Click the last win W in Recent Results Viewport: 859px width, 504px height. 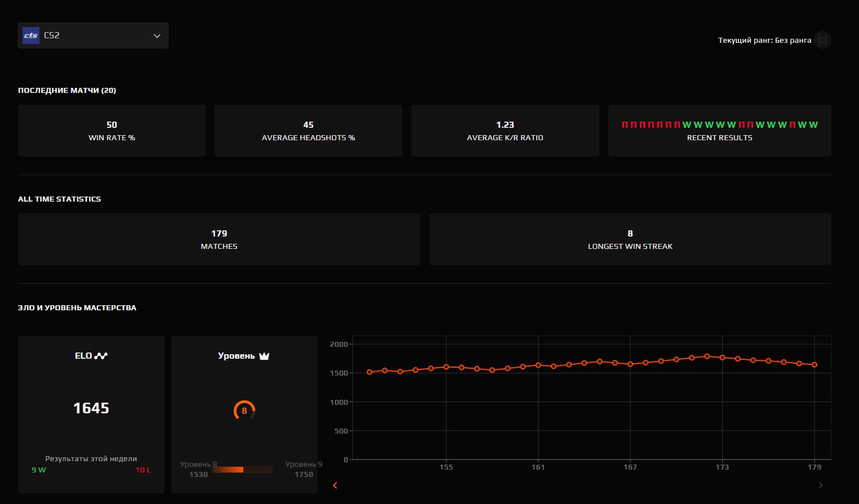coord(813,125)
